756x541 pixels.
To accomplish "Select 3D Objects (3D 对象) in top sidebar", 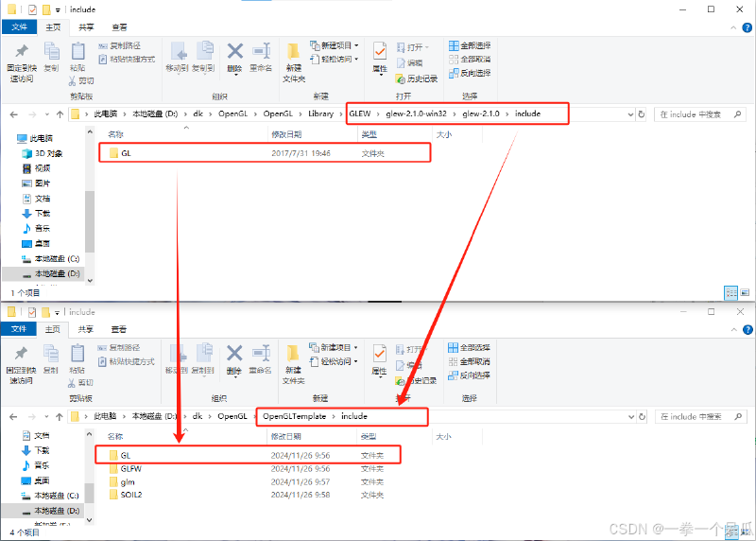I will (43, 153).
